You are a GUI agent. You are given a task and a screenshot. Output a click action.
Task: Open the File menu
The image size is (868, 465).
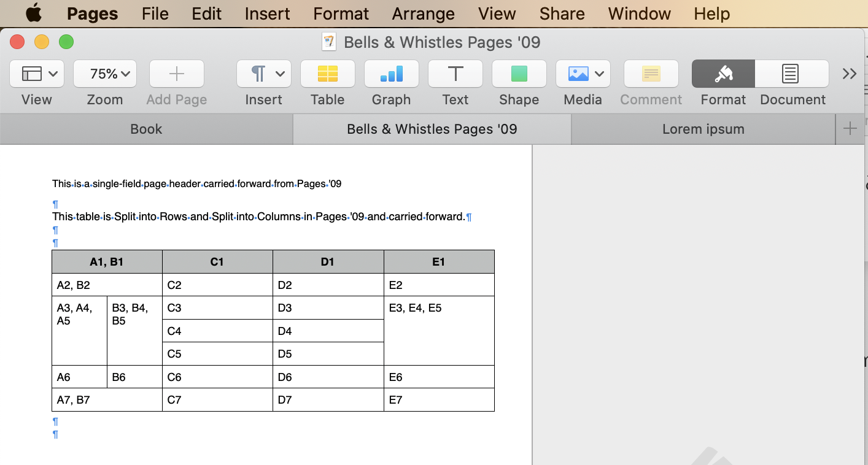tap(155, 13)
